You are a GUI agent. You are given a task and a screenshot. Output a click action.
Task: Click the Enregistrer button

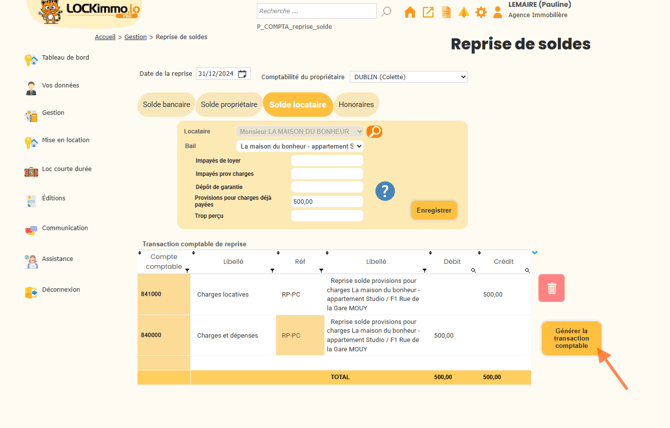click(434, 210)
